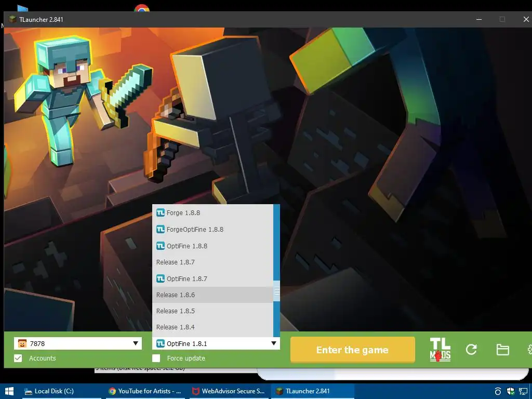Uncheck the Accounts checkbox
The image size is (532, 399).
(x=18, y=358)
